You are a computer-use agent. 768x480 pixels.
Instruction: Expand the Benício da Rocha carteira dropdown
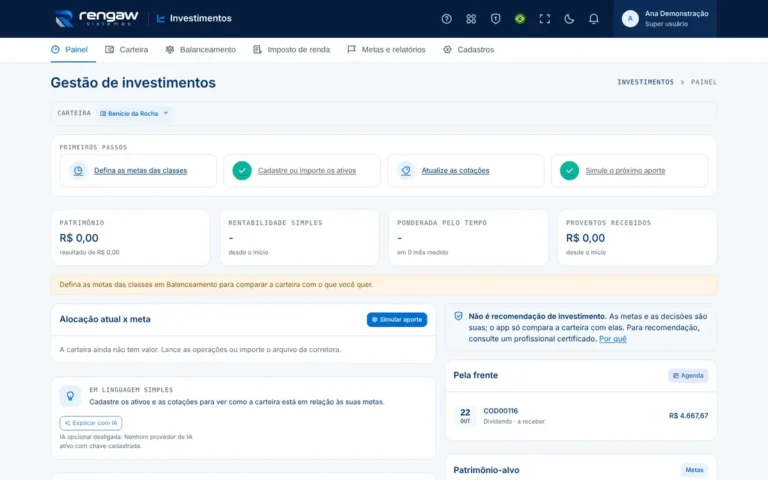134,113
